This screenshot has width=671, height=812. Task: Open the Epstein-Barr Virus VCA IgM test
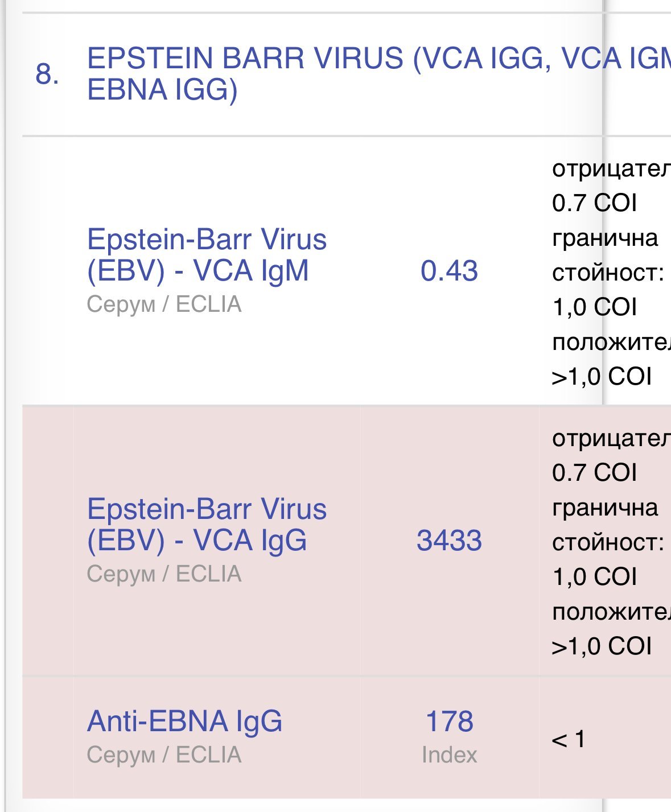[x=207, y=254]
